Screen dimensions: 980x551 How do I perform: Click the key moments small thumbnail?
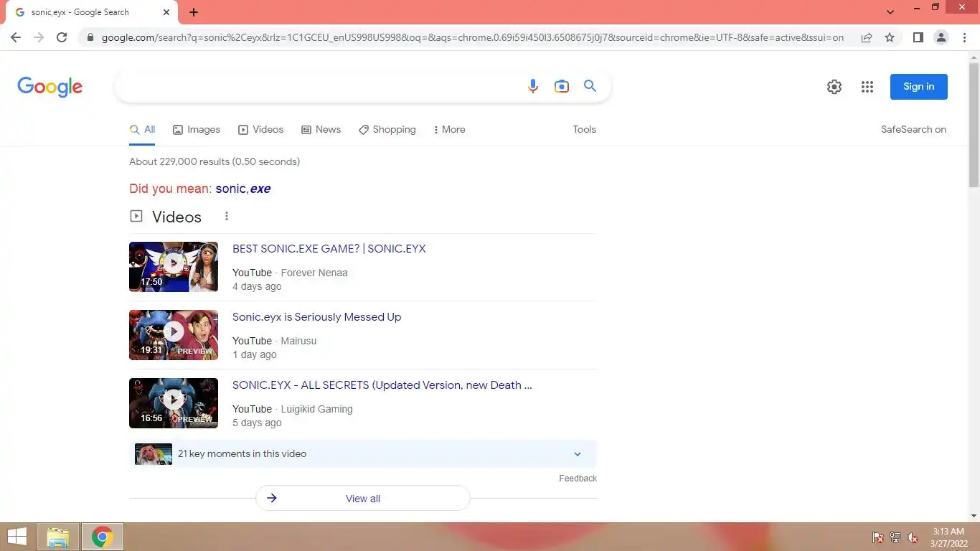click(154, 454)
